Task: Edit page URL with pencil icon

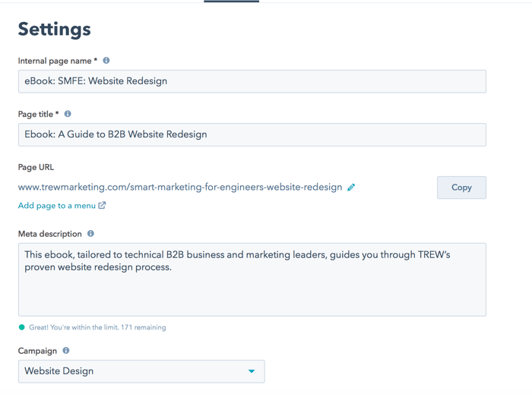Action: pyautogui.click(x=351, y=187)
